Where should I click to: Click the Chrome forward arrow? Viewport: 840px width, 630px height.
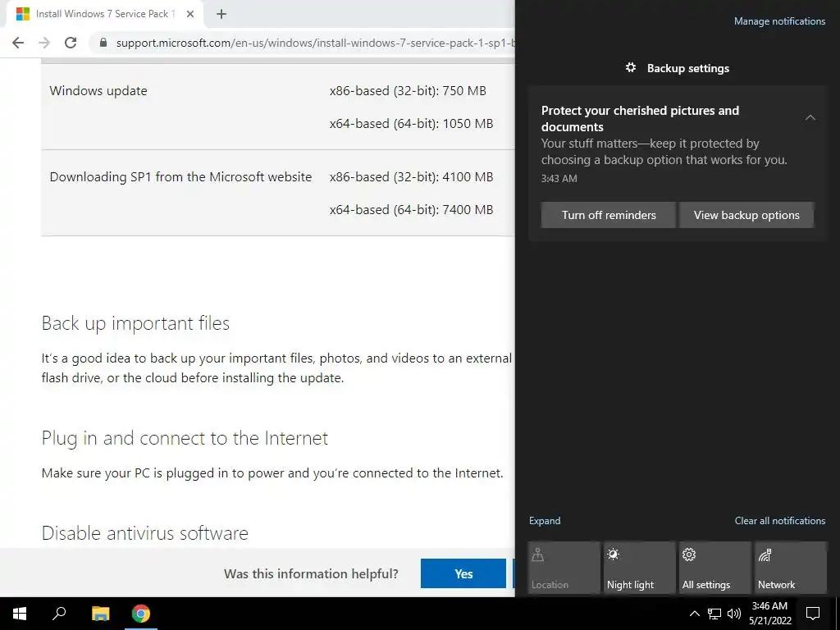(x=44, y=43)
